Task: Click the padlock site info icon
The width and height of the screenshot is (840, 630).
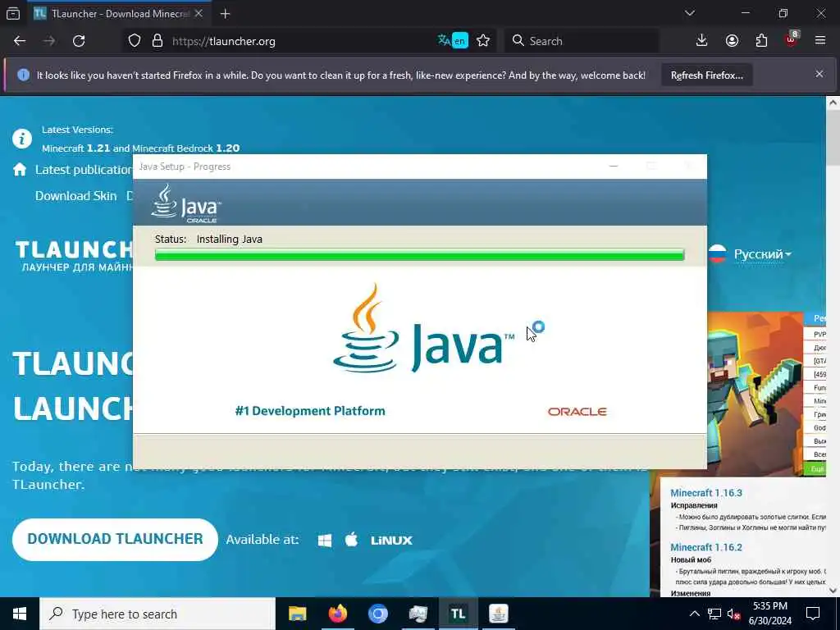Action: pos(157,41)
